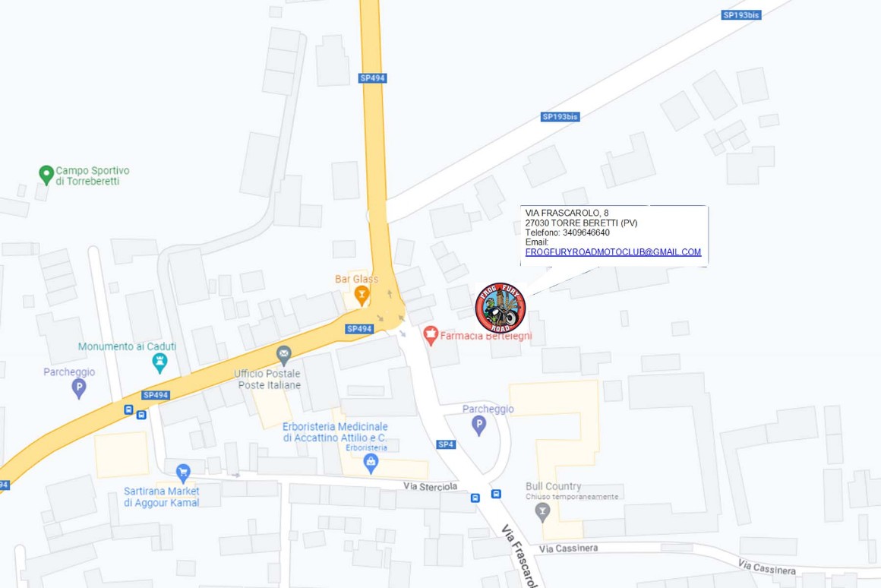Open the FROGFURYROADMOTOCLUB@GMAIL.COM email link
881x588 pixels.
(613, 252)
